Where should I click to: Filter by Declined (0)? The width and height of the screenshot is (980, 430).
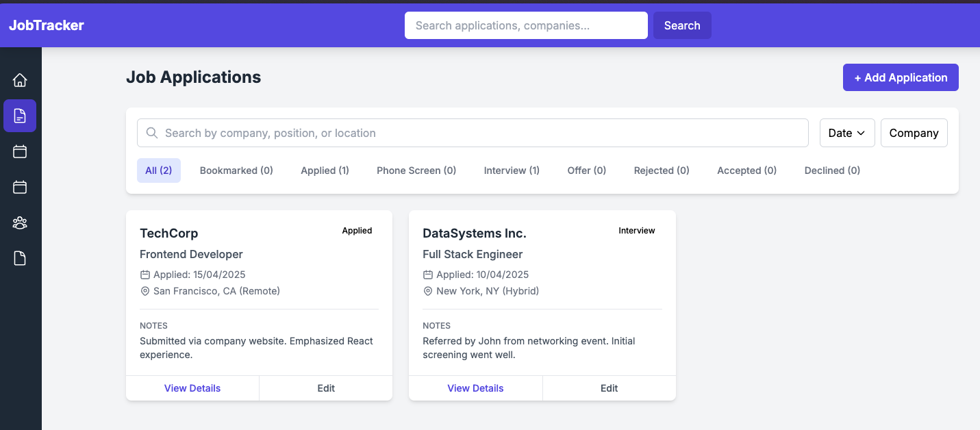(832, 170)
